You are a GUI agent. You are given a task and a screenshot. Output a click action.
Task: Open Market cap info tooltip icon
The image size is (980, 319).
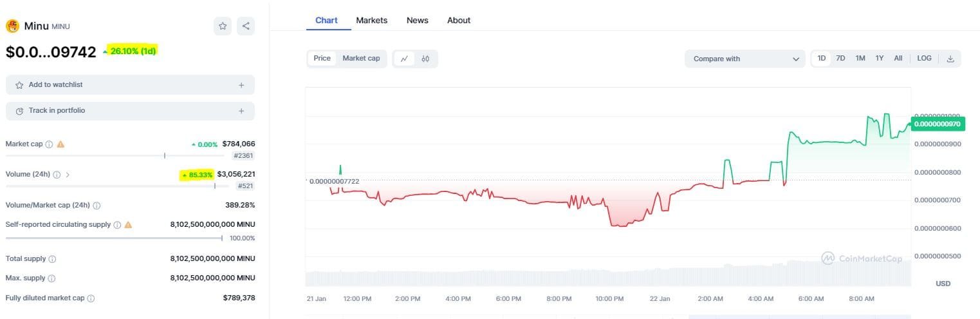tap(49, 144)
